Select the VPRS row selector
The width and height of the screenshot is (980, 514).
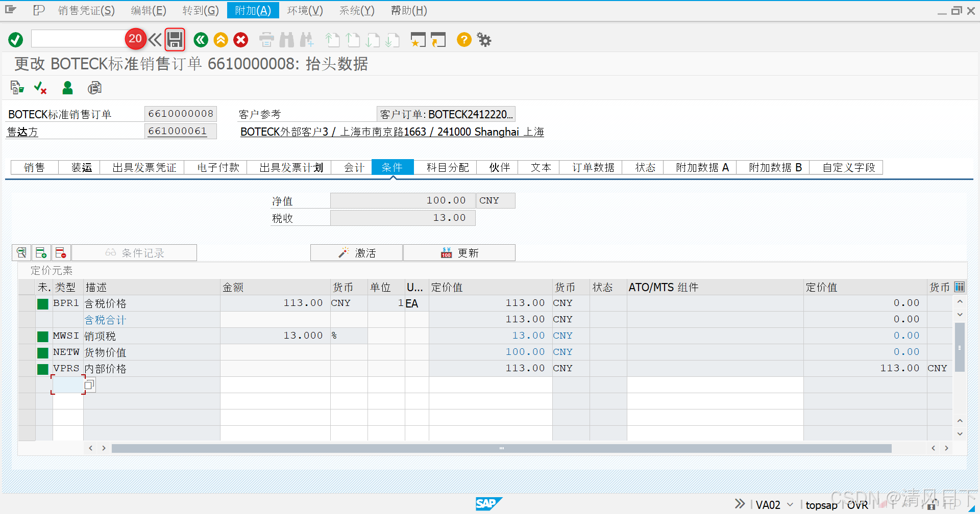[27, 369]
